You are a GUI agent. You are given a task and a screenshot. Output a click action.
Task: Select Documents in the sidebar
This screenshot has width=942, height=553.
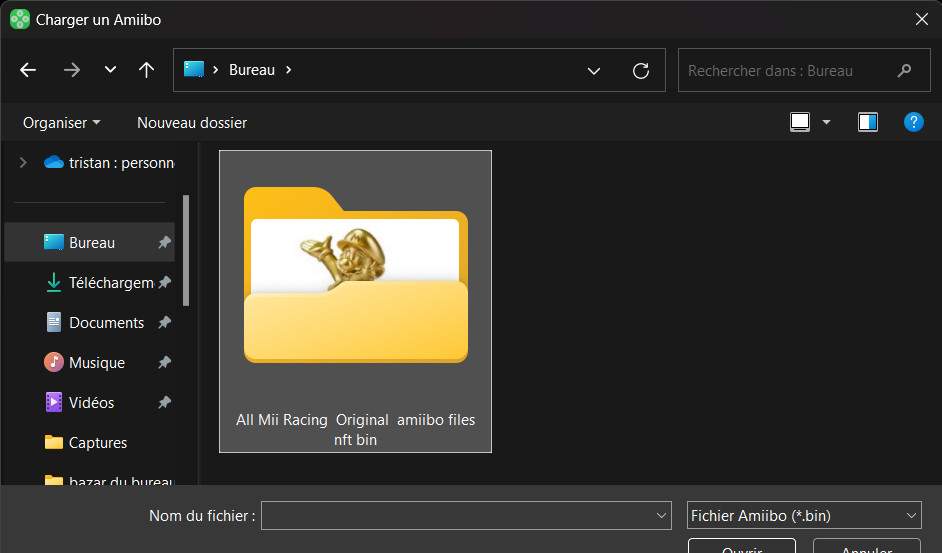click(106, 323)
